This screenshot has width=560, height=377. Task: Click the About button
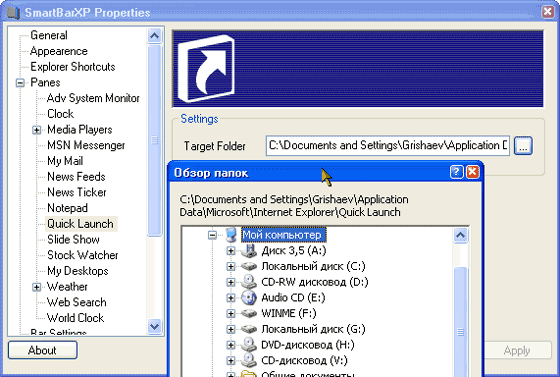tap(42, 350)
